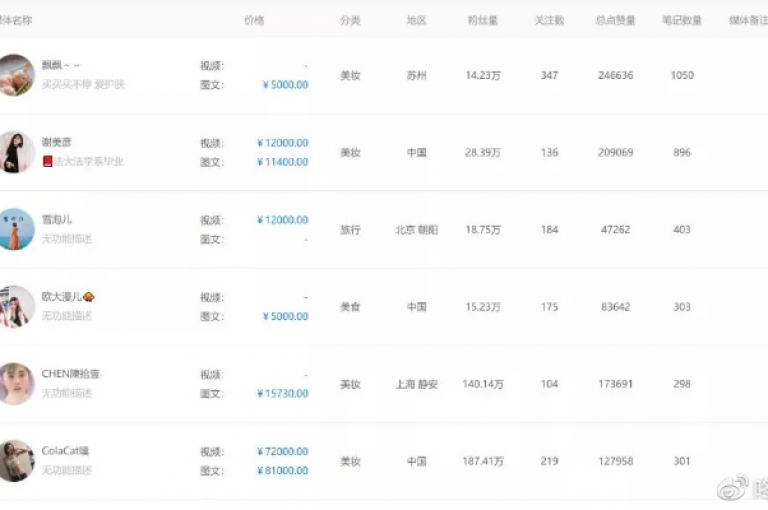Click the ¥72000.00 视频 price
Viewport: 768px width, 510px height.
(x=283, y=451)
